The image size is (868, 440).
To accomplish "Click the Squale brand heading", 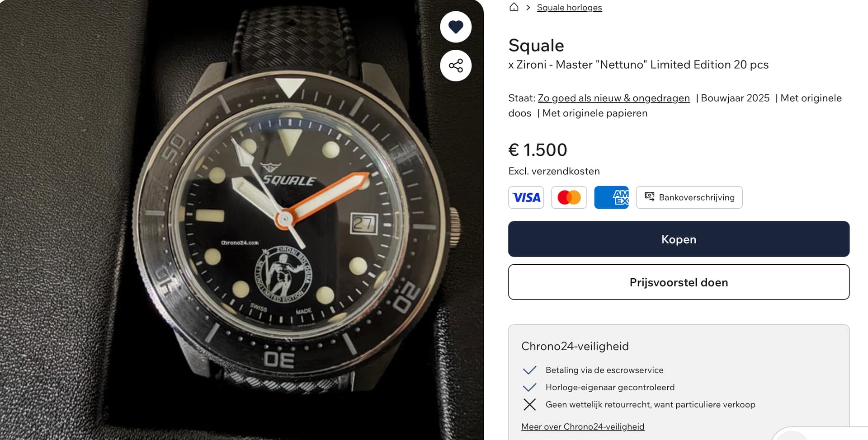I will click(536, 46).
